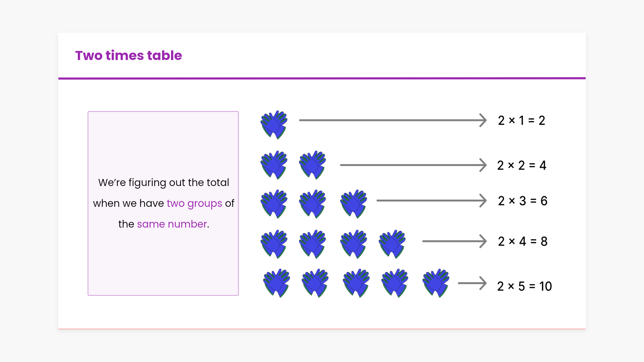Click the long arrow pointing to 2 × 1 = 2
The image size is (644, 362).
(x=392, y=120)
